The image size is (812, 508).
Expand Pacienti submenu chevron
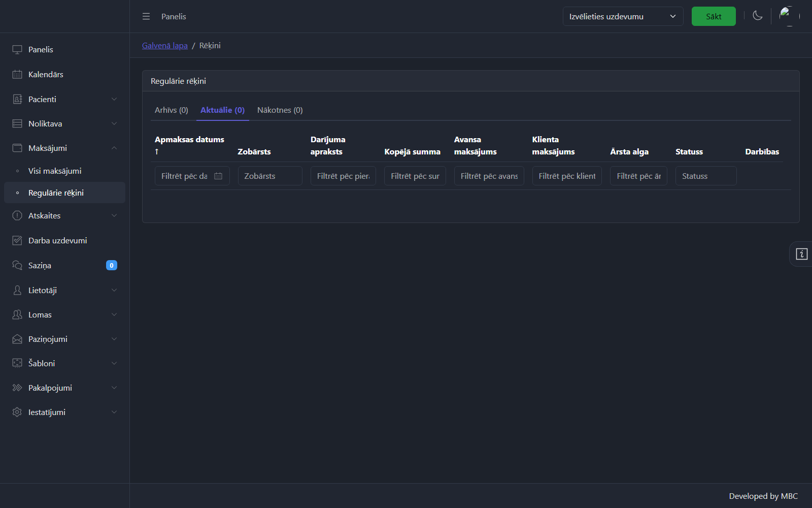[114, 99]
